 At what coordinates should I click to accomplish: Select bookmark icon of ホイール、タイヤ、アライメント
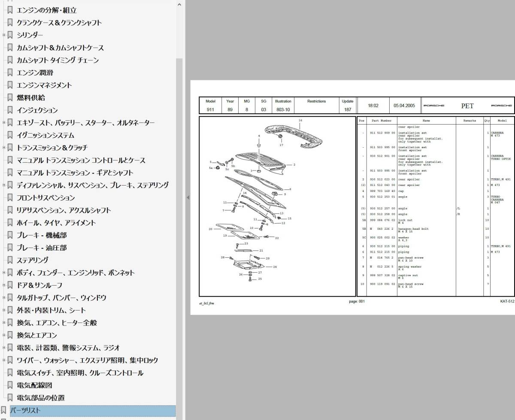click(10, 222)
